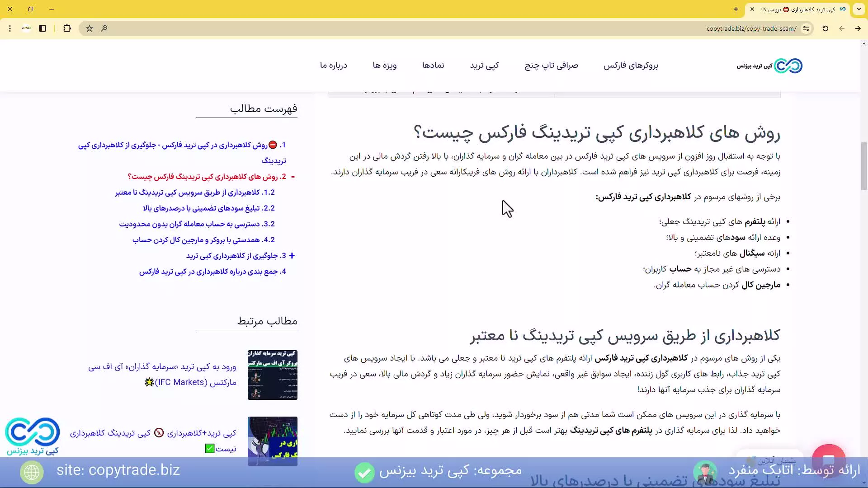The image size is (868, 488).
Task: Open the درباره ما menu item
Action: click(334, 66)
